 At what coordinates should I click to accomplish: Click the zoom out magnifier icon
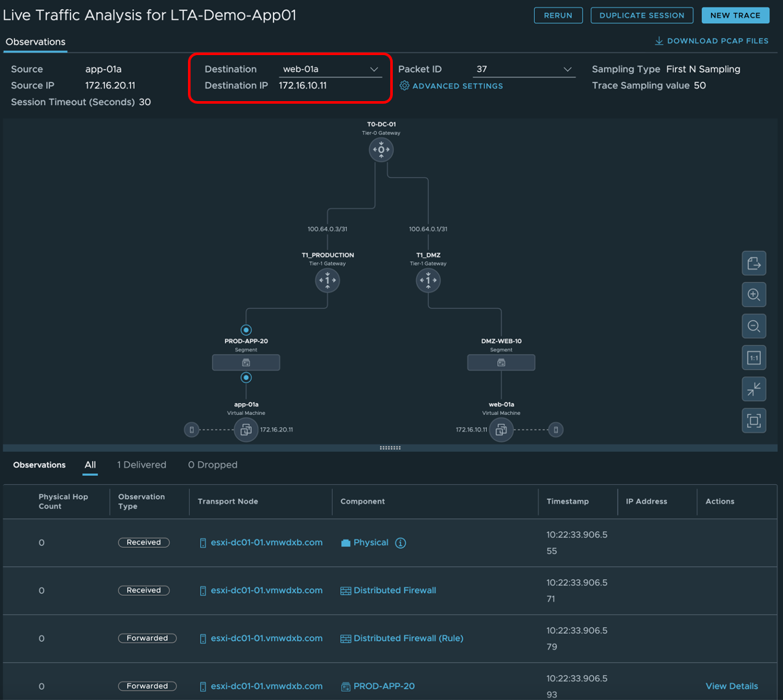(x=754, y=326)
